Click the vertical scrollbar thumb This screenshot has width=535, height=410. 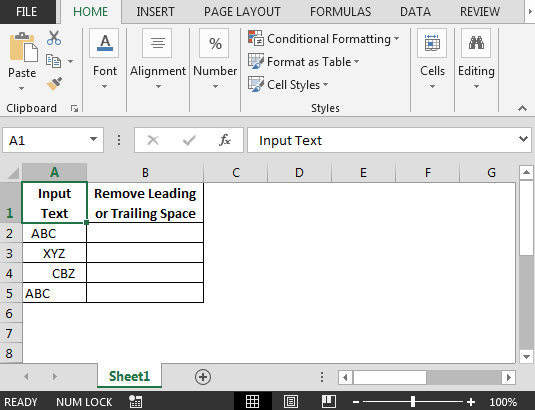[x=526, y=218]
